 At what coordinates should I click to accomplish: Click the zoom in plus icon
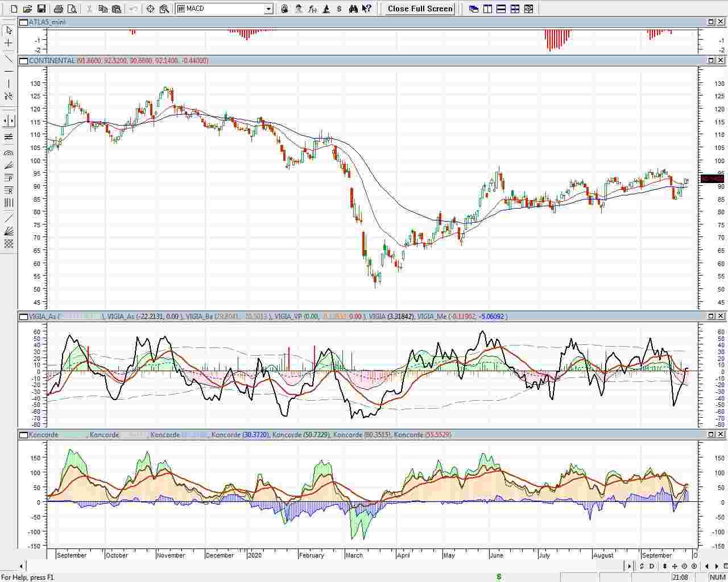point(694,566)
